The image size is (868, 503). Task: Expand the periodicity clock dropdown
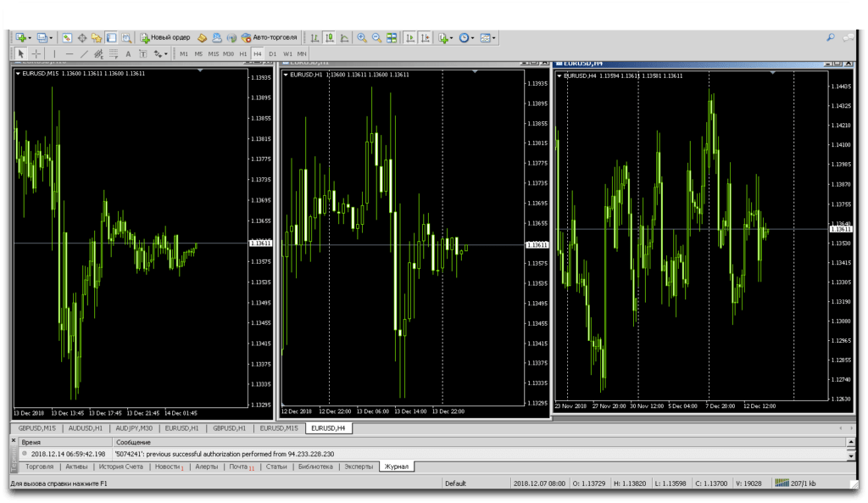pyautogui.click(x=474, y=38)
